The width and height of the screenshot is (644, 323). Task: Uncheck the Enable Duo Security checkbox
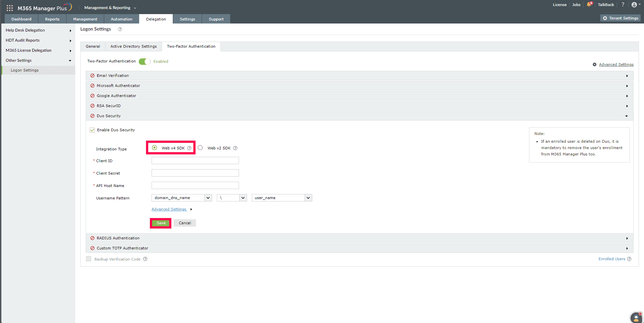coord(92,130)
